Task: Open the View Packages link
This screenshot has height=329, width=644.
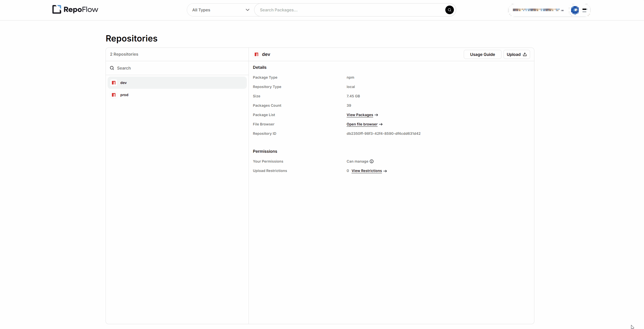Action: 362,115
